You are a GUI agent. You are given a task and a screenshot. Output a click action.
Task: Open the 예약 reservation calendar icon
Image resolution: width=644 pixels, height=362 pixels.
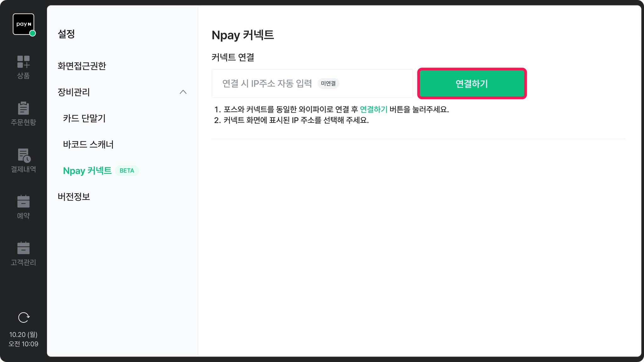click(x=23, y=202)
